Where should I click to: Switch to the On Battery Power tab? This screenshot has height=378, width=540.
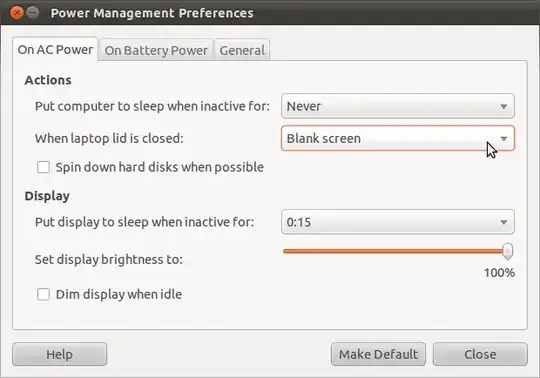(x=156, y=50)
